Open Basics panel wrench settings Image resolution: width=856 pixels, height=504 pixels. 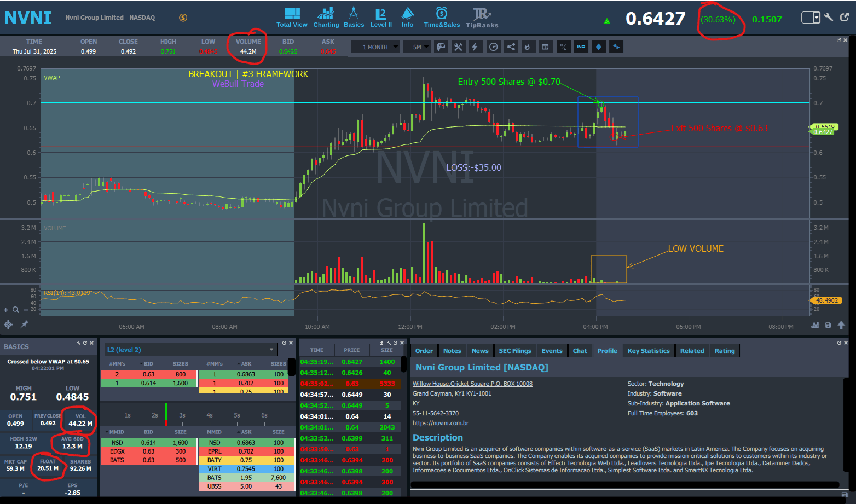78,343
